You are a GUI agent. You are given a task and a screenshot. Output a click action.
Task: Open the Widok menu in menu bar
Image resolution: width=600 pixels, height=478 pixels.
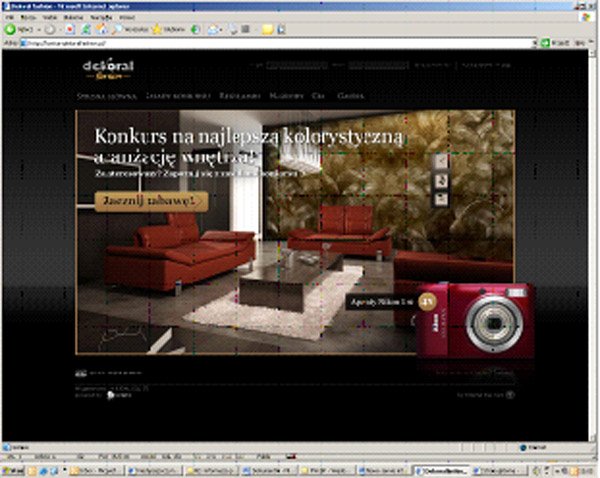click(x=50, y=17)
